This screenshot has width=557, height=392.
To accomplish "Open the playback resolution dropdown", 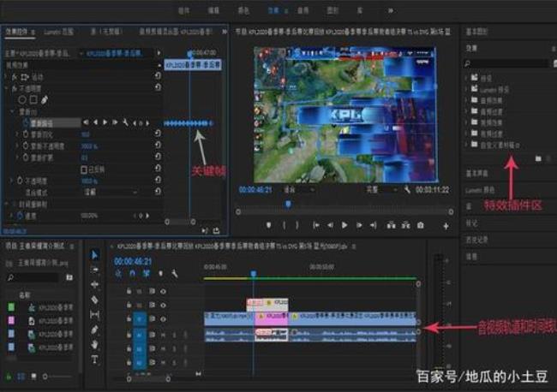I will [x=381, y=190].
